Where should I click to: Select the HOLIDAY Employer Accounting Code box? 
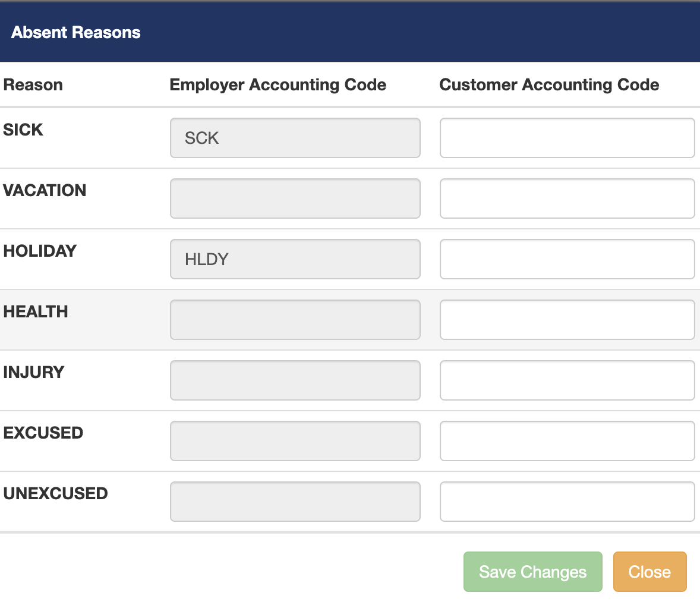[295, 259]
